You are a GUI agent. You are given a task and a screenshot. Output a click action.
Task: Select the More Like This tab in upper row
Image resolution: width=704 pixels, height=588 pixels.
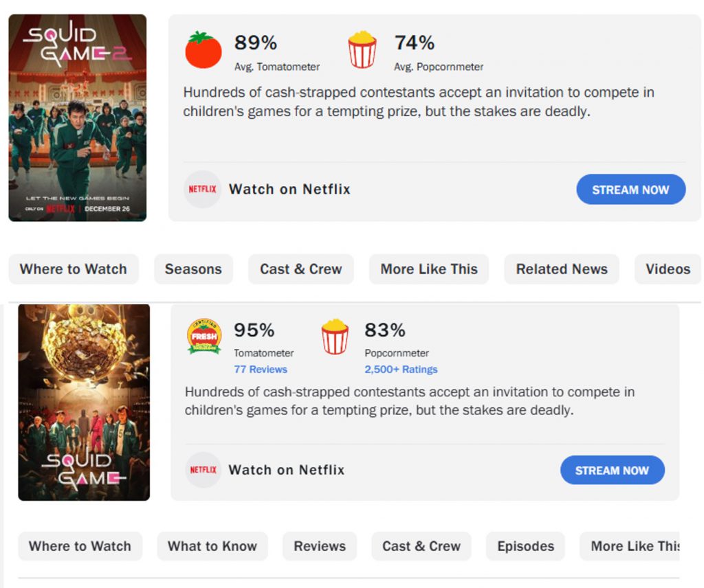[429, 269]
